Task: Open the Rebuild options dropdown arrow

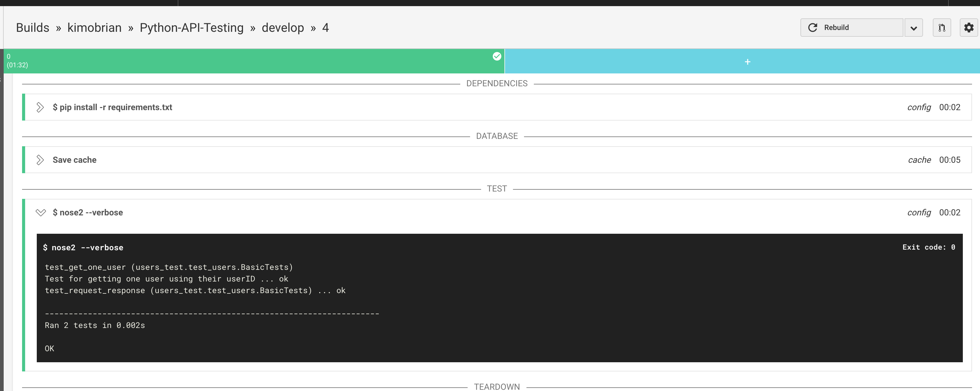Action: pyautogui.click(x=914, y=28)
